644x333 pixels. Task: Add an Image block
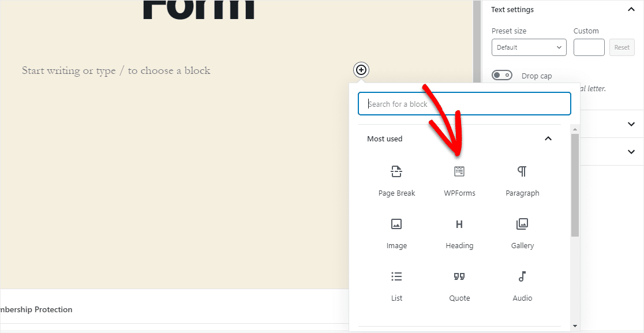coord(396,233)
